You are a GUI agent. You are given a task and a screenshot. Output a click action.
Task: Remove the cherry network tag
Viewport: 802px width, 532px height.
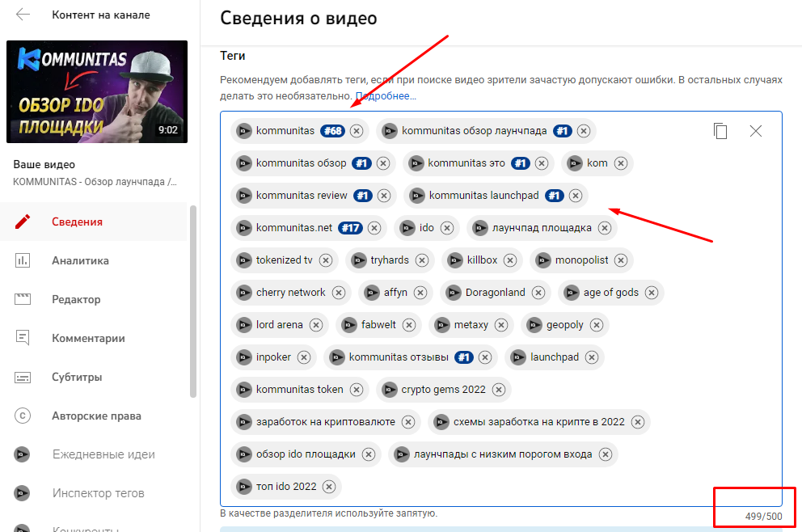(x=339, y=293)
